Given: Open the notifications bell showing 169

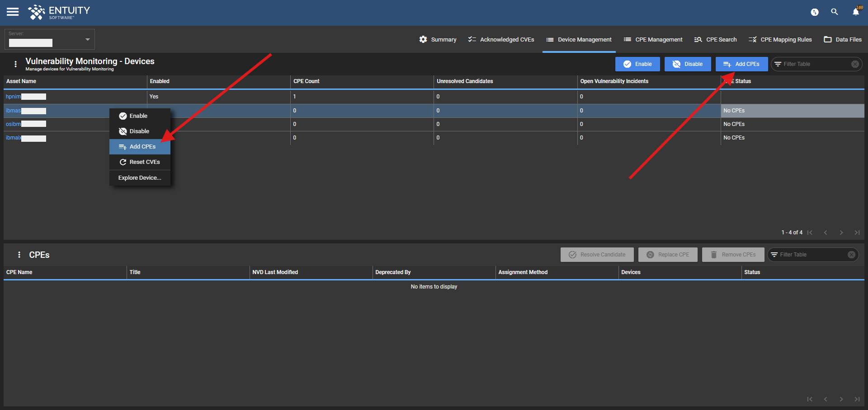Looking at the screenshot, I should pyautogui.click(x=856, y=12).
